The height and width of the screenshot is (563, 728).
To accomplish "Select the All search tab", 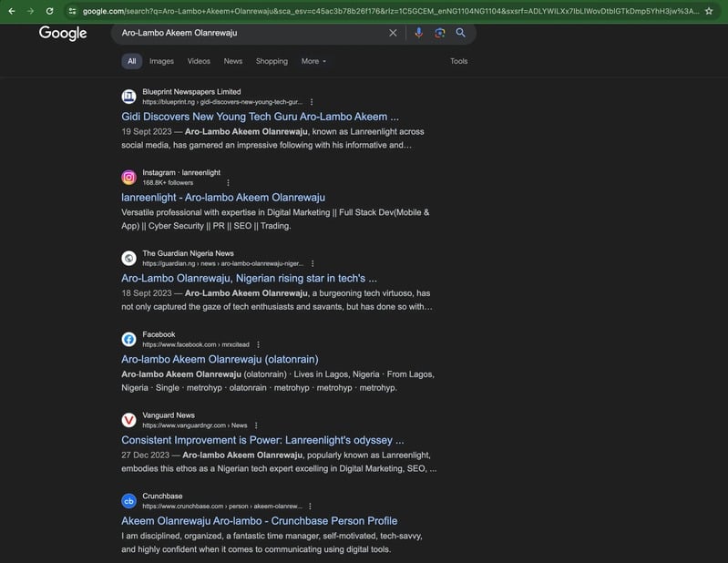I will point(132,61).
